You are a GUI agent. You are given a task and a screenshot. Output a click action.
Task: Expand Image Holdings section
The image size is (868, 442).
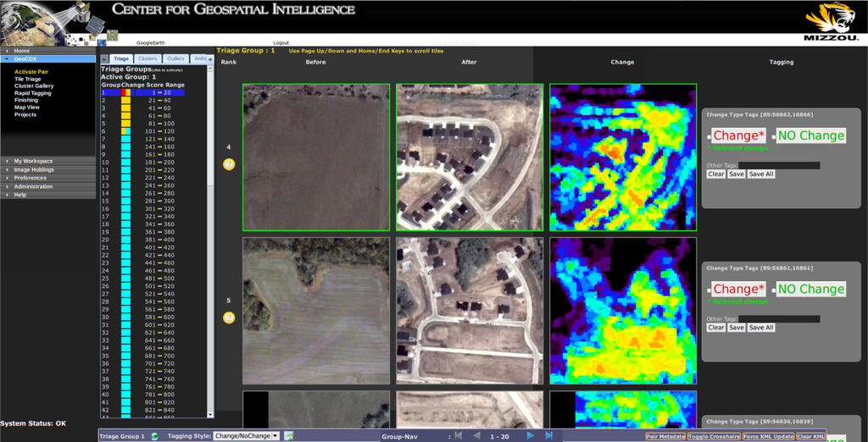pos(34,169)
